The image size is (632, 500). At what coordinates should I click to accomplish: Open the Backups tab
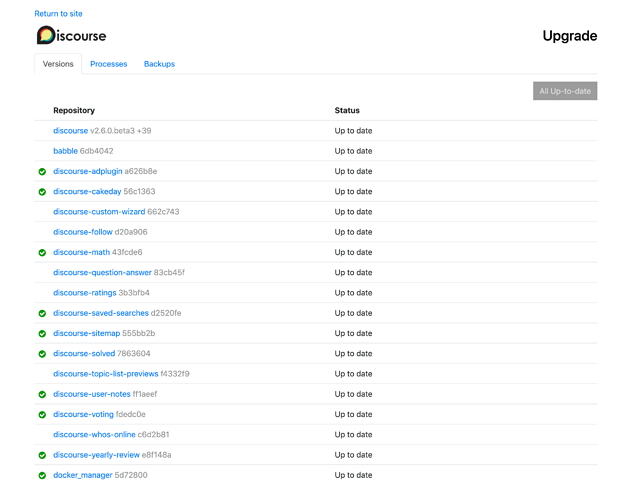pyautogui.click(x=159, y=64)
